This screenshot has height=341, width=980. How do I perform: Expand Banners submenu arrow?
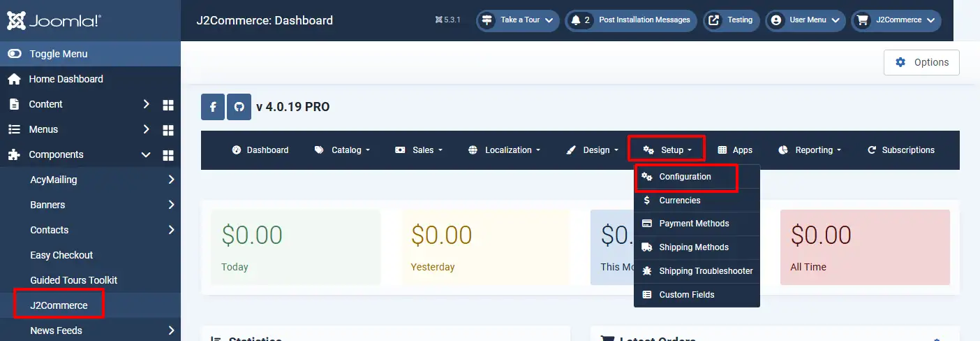[x=171, y=205]
